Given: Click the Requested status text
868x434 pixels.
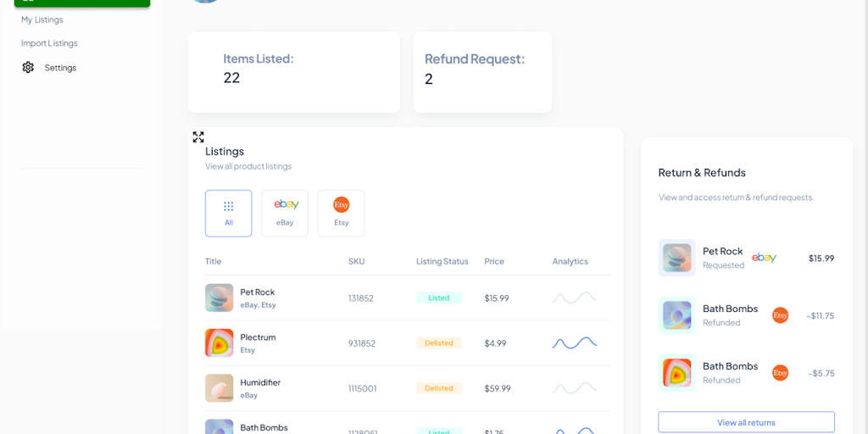Looking at the screenshot, I should point(724,265).
